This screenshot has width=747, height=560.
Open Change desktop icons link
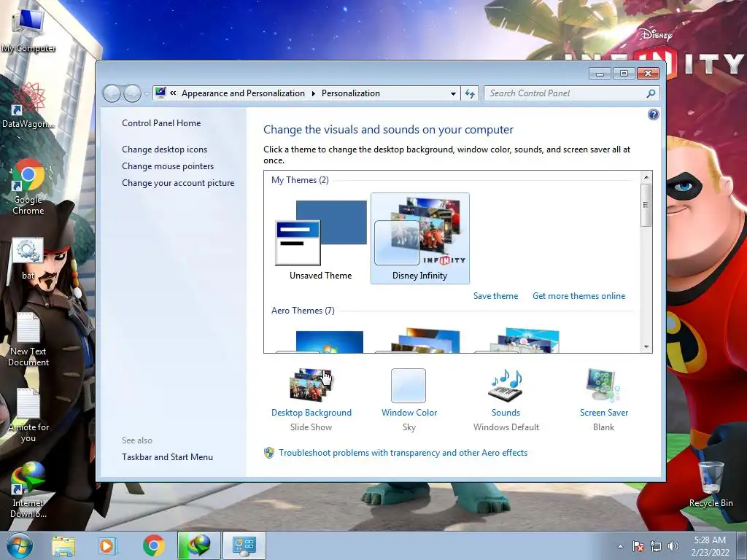164,149
